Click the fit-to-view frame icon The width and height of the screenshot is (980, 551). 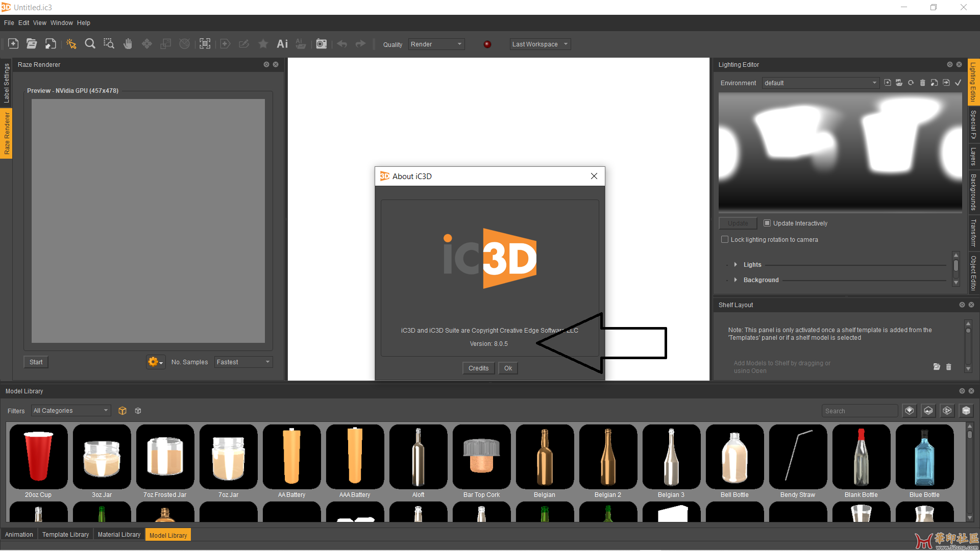click(x=205, y=44)
